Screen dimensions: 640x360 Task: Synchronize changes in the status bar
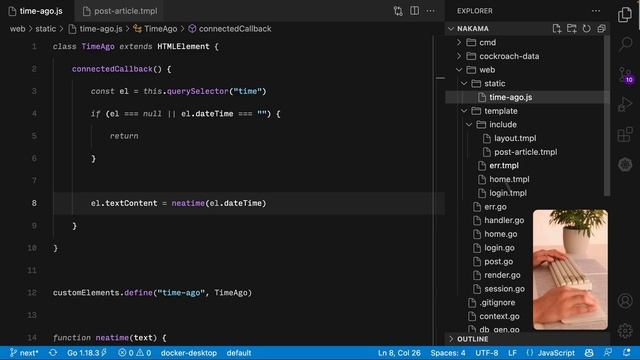tap(53, 353)
